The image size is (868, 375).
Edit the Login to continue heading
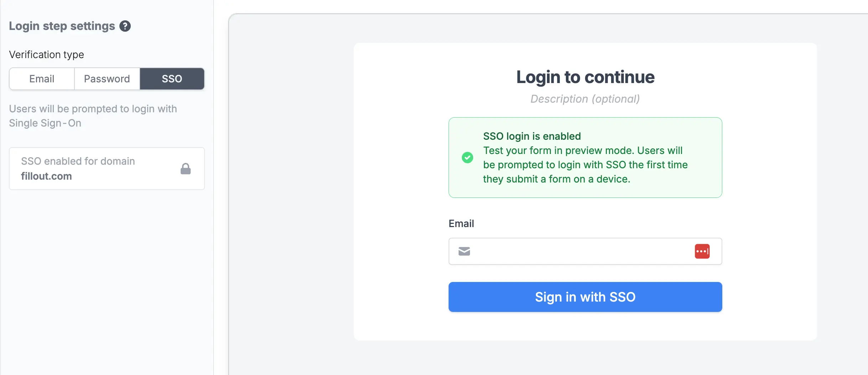585,77
